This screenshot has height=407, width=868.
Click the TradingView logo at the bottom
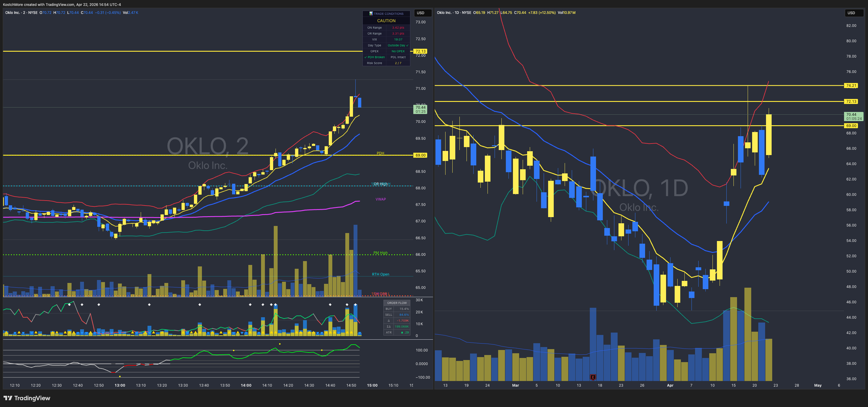click(x=27, y=398)
